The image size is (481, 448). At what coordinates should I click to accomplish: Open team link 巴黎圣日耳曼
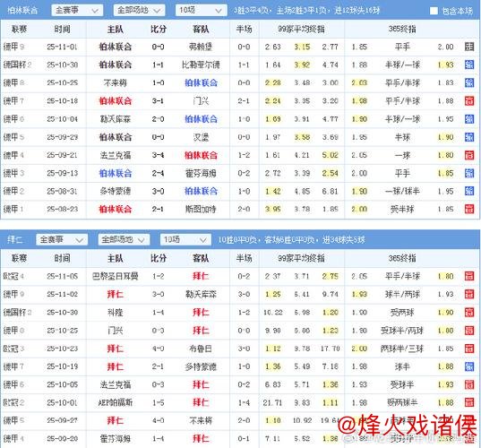[116, 276]
